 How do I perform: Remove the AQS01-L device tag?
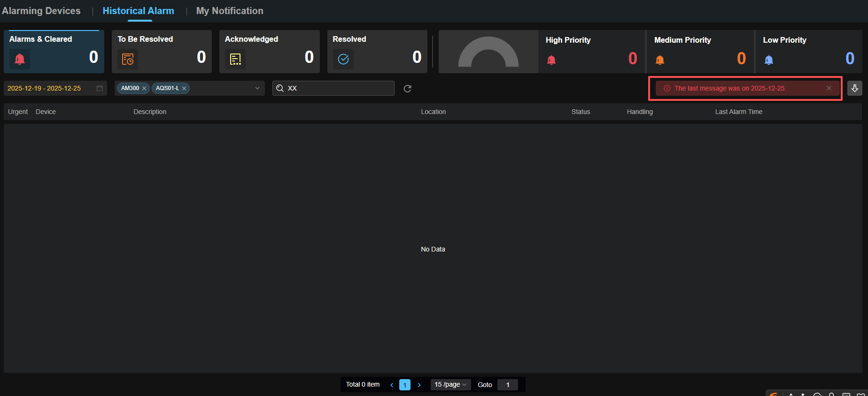click(184, 88)
